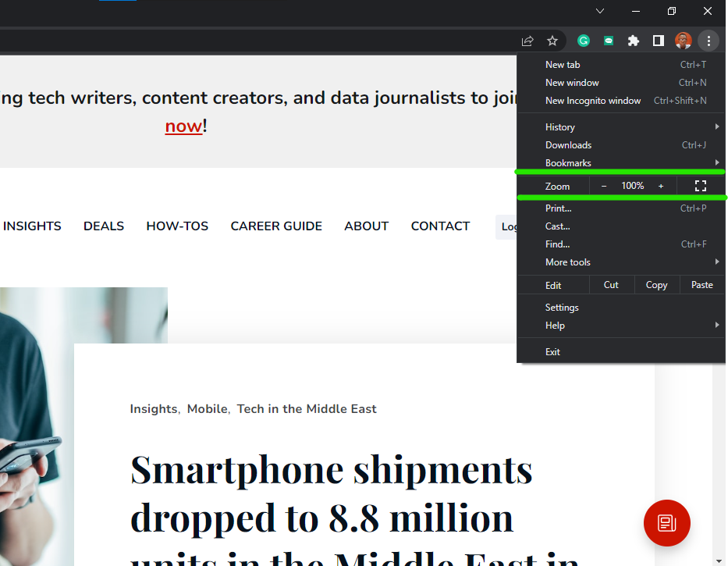Choose Cast... from the menu
The image size is (728, 566).
621,226
